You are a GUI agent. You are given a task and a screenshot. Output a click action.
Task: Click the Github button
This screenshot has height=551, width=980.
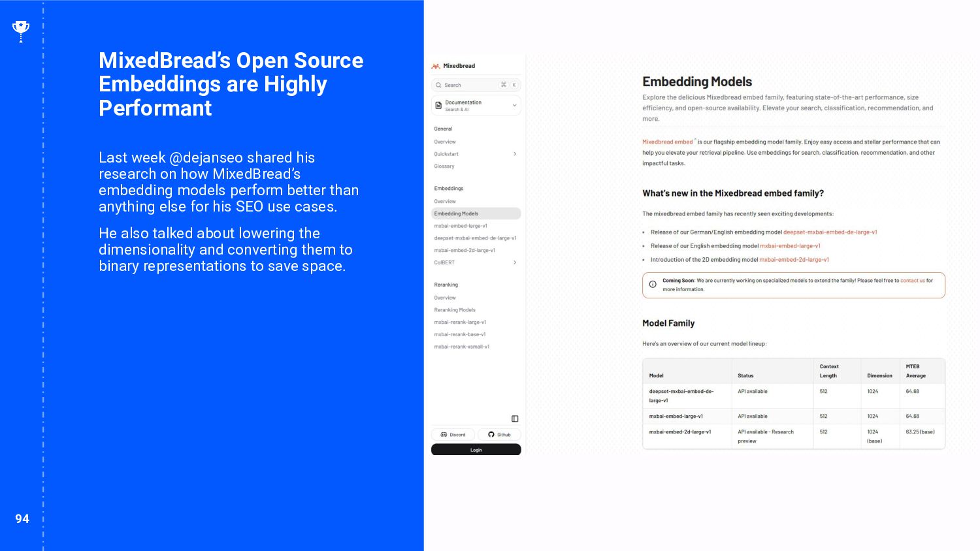pyautogui.click(x=499, y=435)
